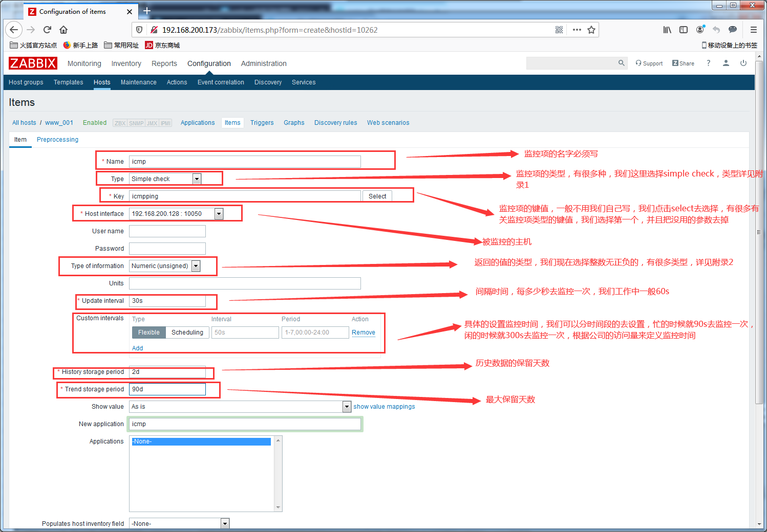Open the Firefox library
Screen dimensions: 767x532
667,30
